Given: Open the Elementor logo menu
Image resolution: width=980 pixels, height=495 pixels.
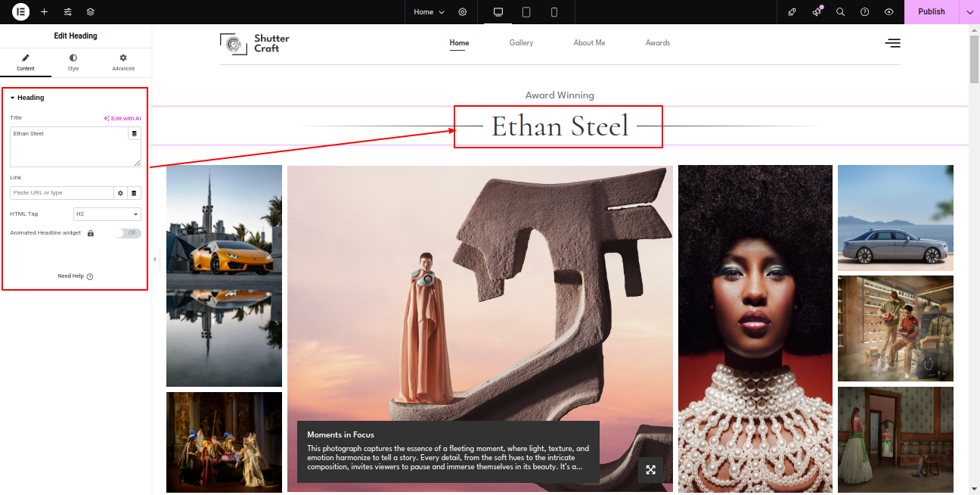Looking at the screenshot, I should tap(20, 12).
